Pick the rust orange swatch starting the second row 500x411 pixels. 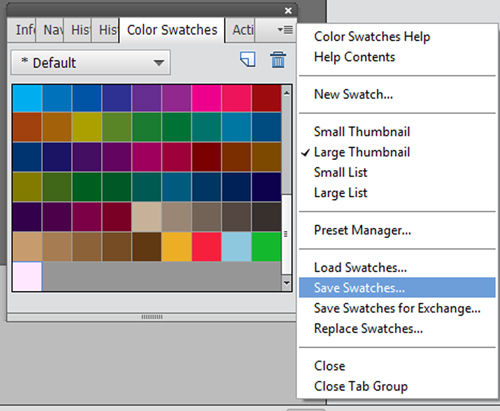(x=27, y=127)
